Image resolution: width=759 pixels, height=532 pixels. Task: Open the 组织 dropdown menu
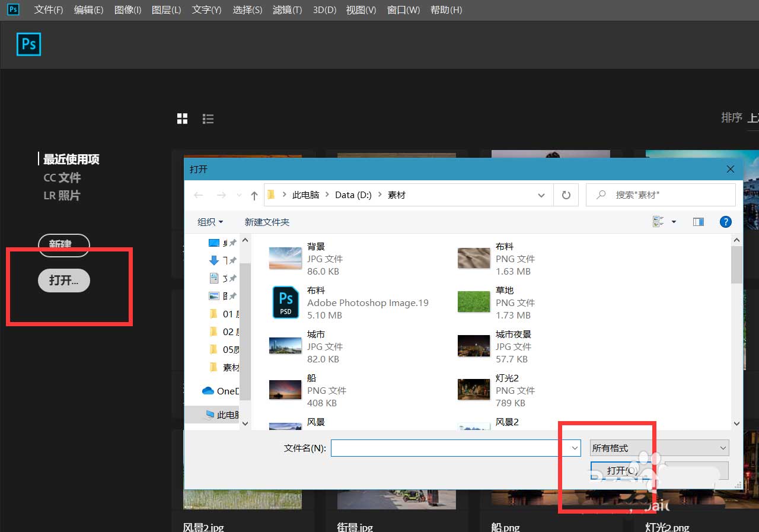(211, 222)
